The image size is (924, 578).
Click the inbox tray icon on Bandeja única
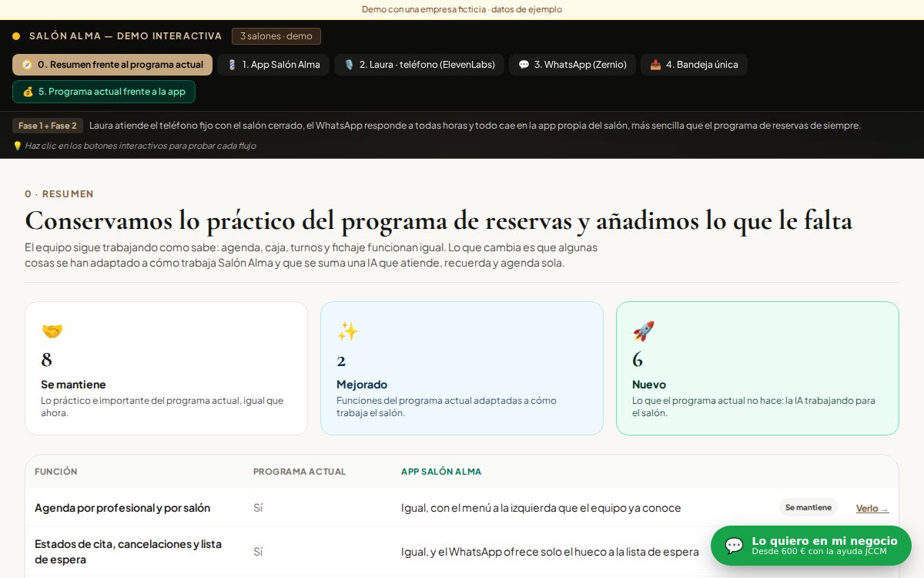(x=655, y=65)
